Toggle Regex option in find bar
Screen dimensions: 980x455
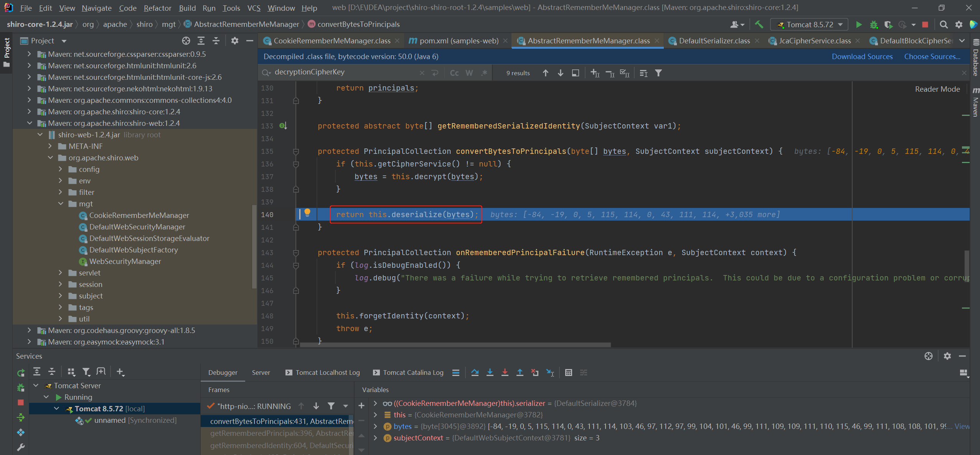484,73
